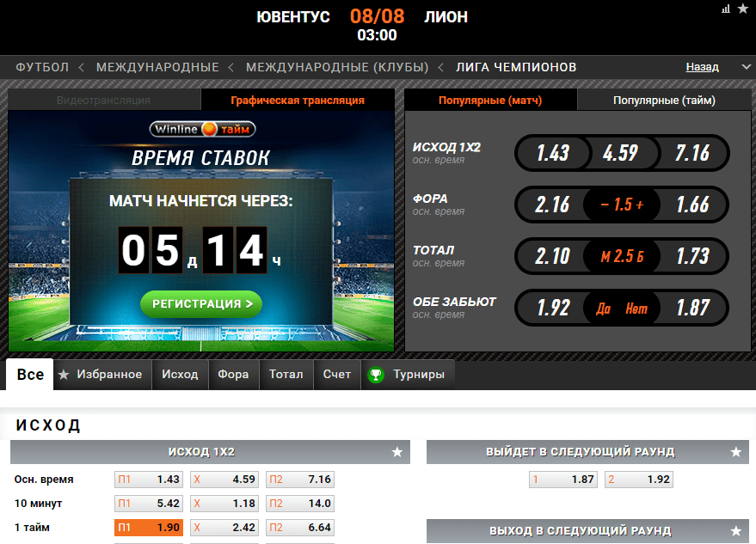Select X 2.42 in 1 тайм row
Image resolution: width=756 pixels, height=544 pixels.
224,528
